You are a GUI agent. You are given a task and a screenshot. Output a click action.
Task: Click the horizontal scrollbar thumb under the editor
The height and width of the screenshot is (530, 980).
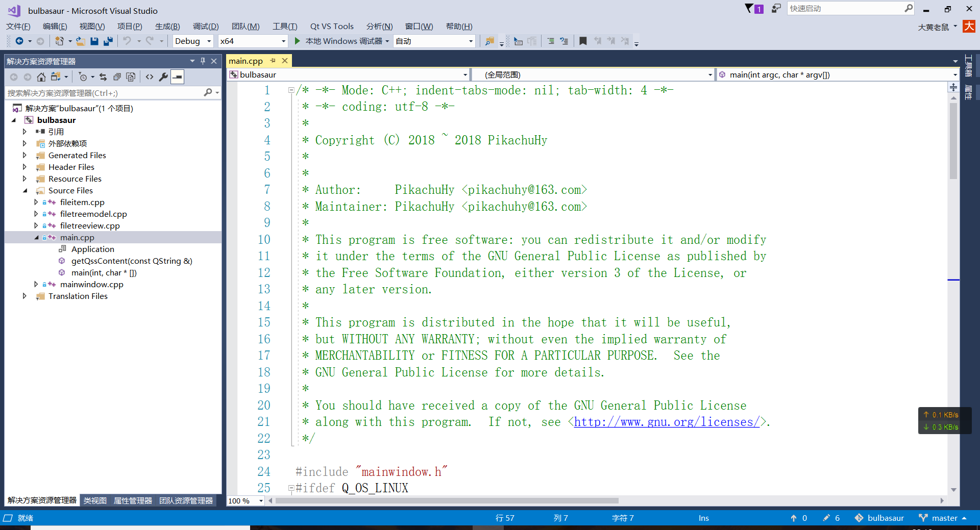[447, 501]
